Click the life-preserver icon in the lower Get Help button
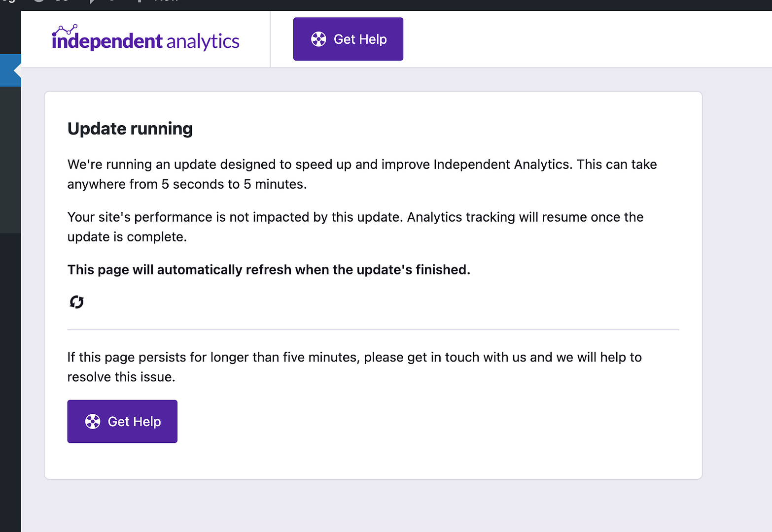 pos(92,421)
